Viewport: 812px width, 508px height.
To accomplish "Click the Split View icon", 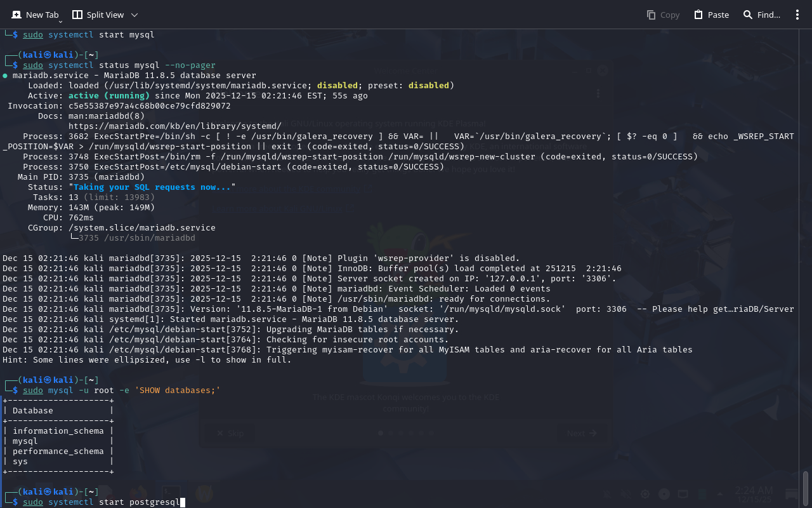I will 77,15.
